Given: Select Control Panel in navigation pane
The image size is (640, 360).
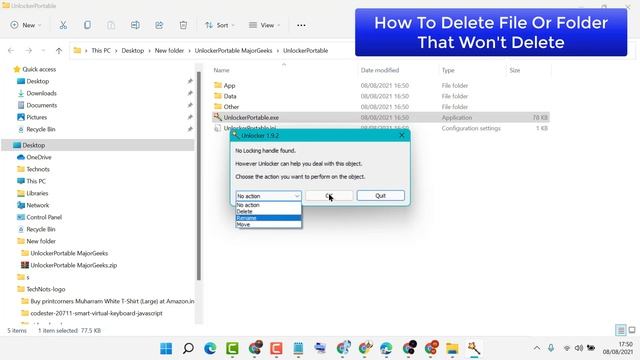Looking at the screenshot, I should pos(44,217).
